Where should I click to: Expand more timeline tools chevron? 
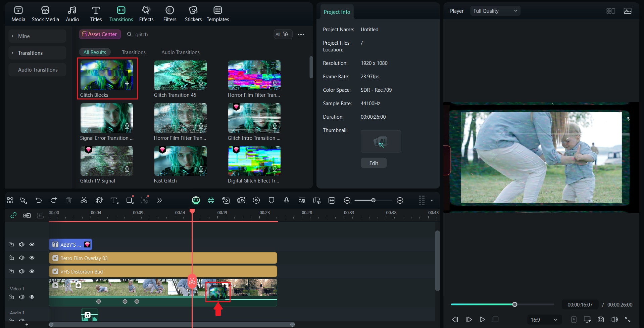(159, 200)
